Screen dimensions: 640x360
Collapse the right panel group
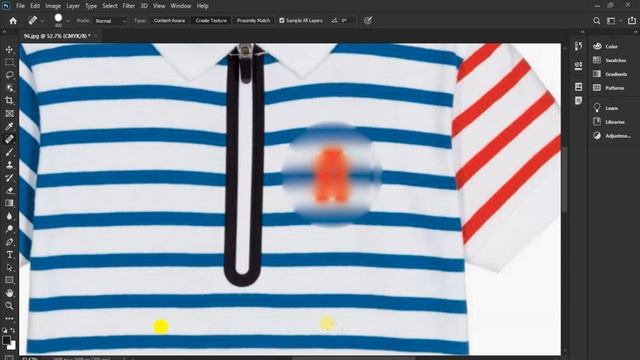[x=636, y=32]
